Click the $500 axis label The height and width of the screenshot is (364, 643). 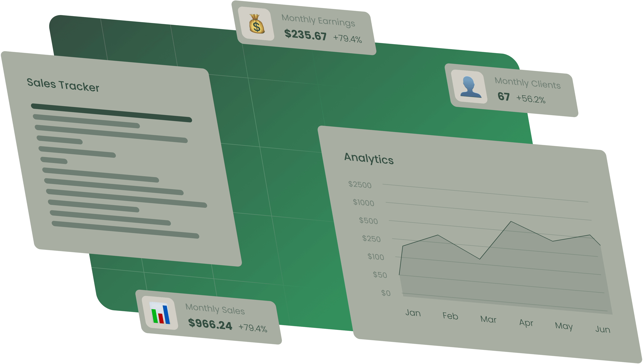coord(368,220)
